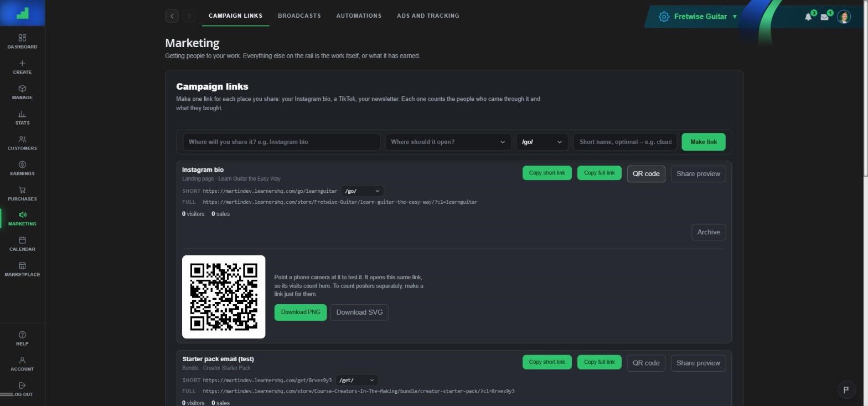Open the /go/ prefix dropdown in the new link form

(x=542, y=142)
